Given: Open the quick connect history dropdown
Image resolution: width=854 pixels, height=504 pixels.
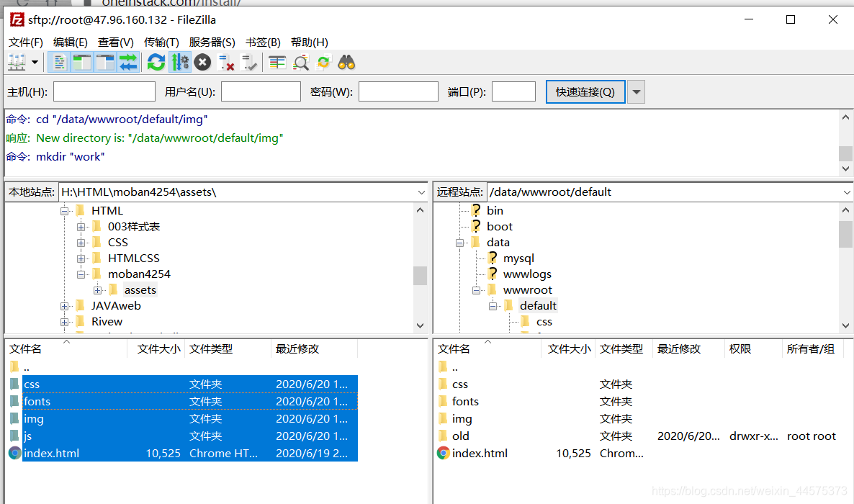Looking at the screenshot, I should [x=636, y=92].
